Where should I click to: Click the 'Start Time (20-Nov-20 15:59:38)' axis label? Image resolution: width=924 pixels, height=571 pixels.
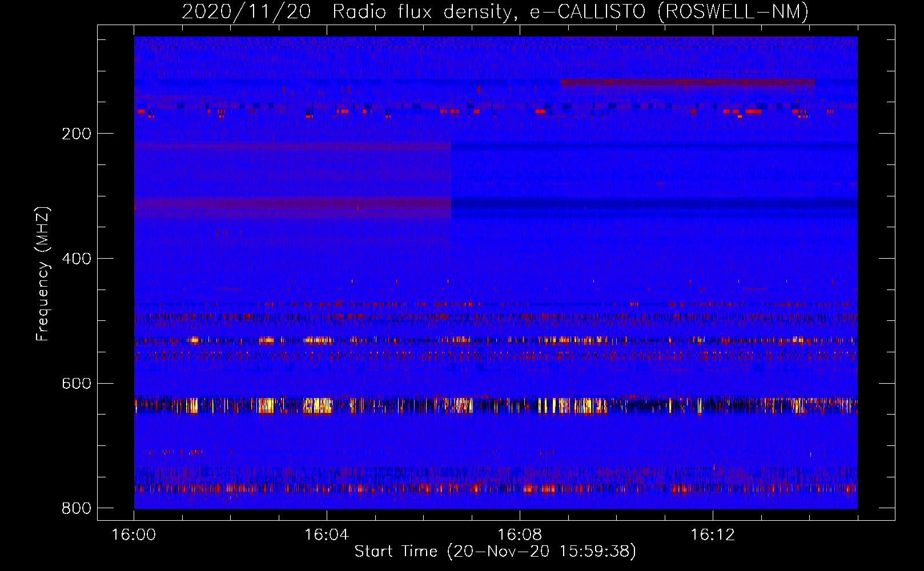click(495, 552)
